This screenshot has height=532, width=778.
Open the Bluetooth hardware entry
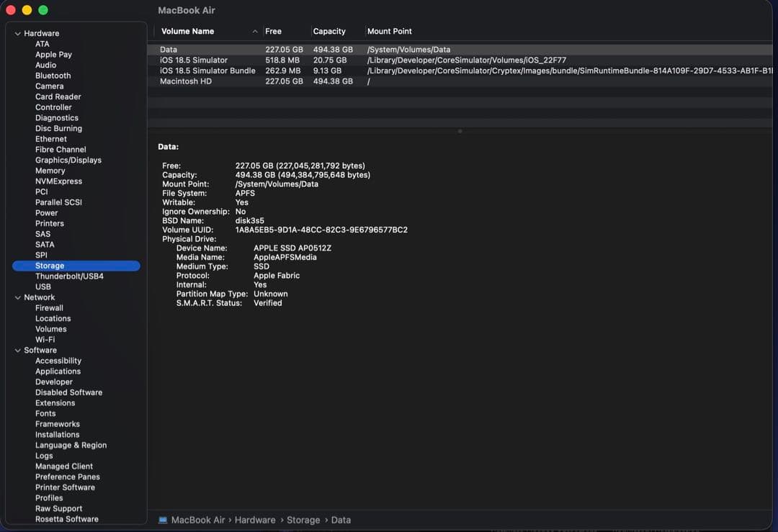53,76
